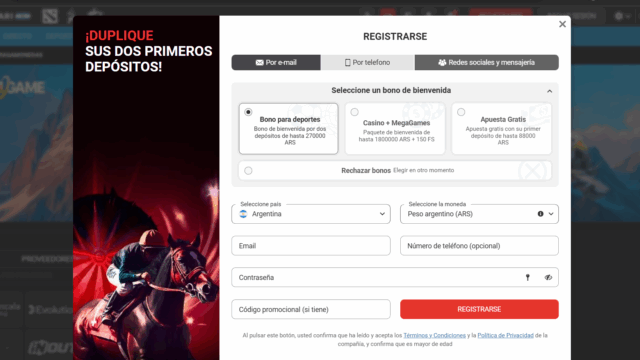
Task: Open the settings gear in header
Action: pos(619,16)
